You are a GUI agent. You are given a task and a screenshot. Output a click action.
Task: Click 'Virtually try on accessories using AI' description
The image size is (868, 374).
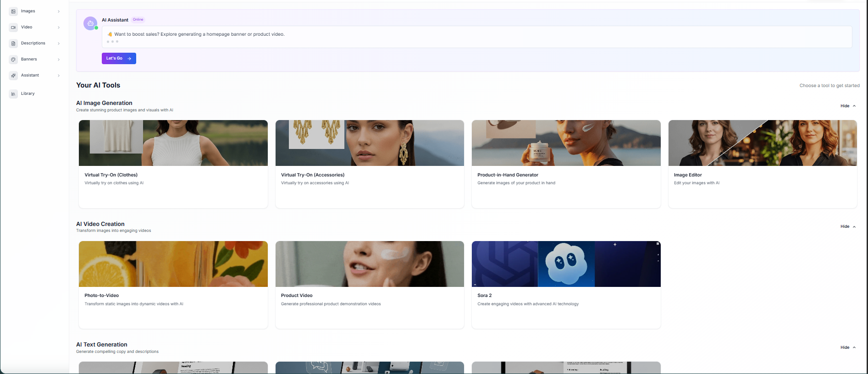(x=315, y=183)
